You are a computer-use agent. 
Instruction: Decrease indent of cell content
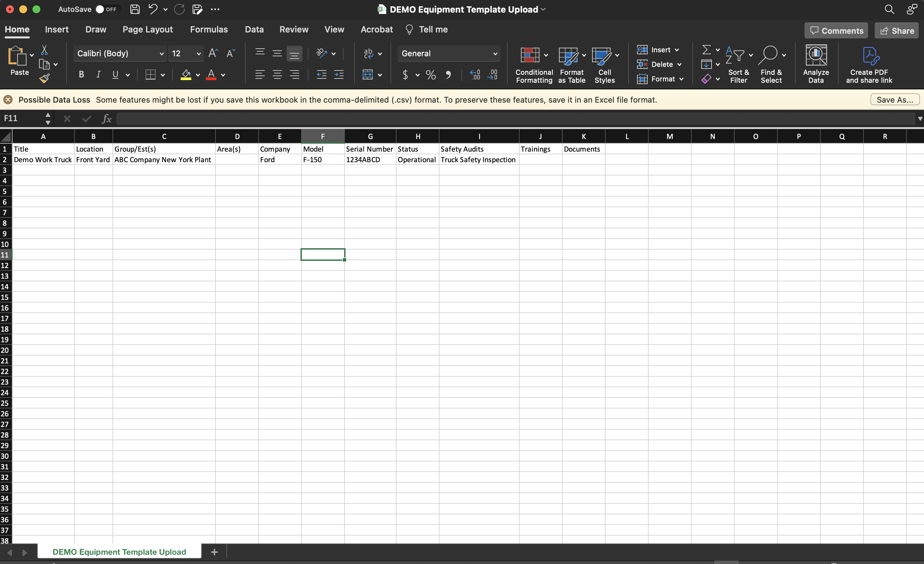321,74
